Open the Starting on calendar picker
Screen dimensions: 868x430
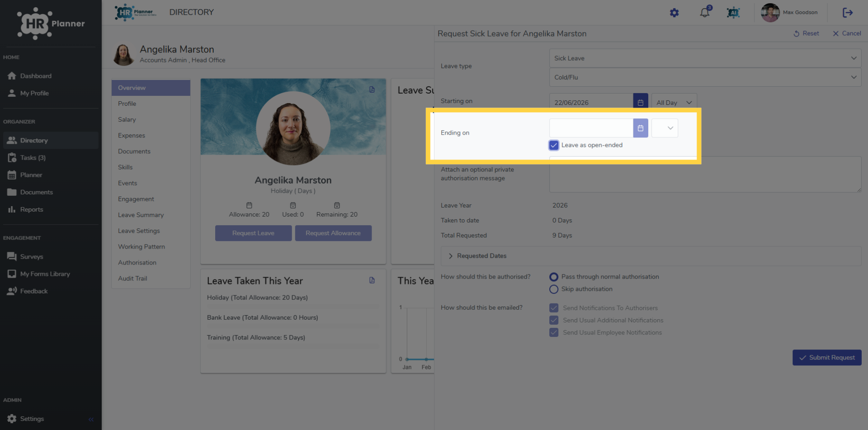tap(641, 103)
